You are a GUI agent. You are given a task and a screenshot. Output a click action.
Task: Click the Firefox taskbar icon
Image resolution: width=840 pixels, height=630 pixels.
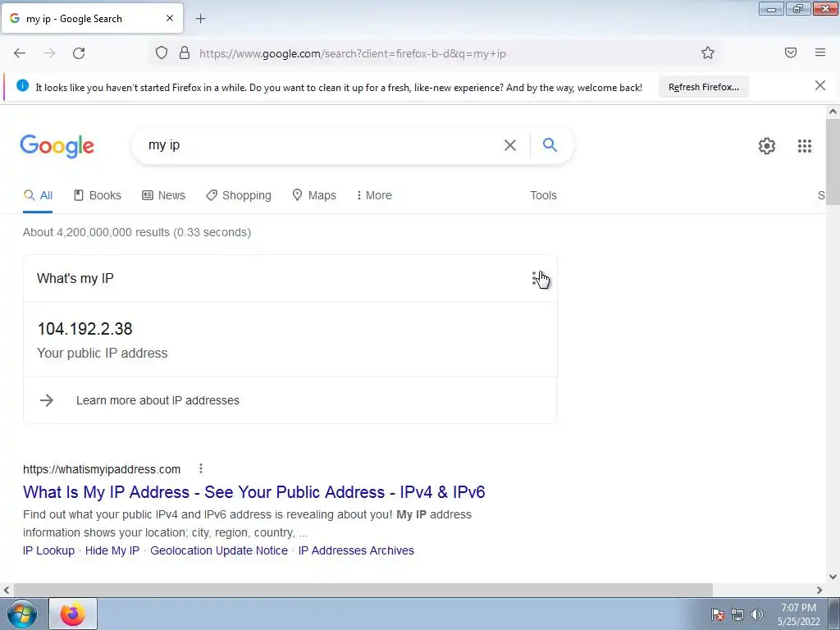[73, 614]
